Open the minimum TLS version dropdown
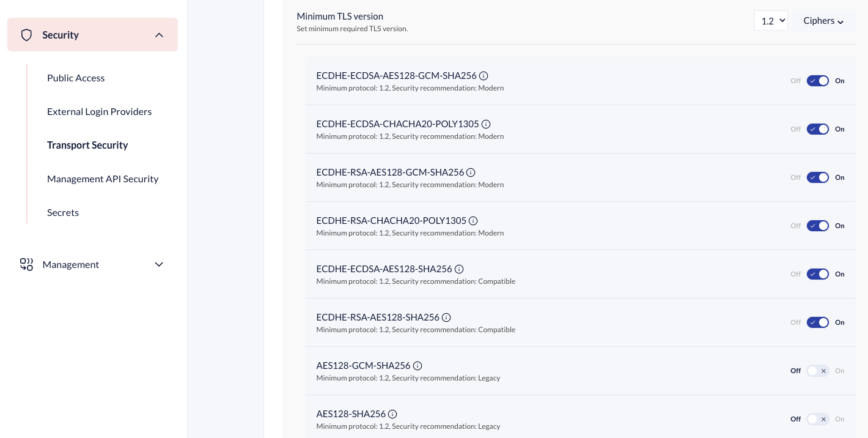Image resolution: width=868 pixels, height=438 pixels. coord(771,21)
